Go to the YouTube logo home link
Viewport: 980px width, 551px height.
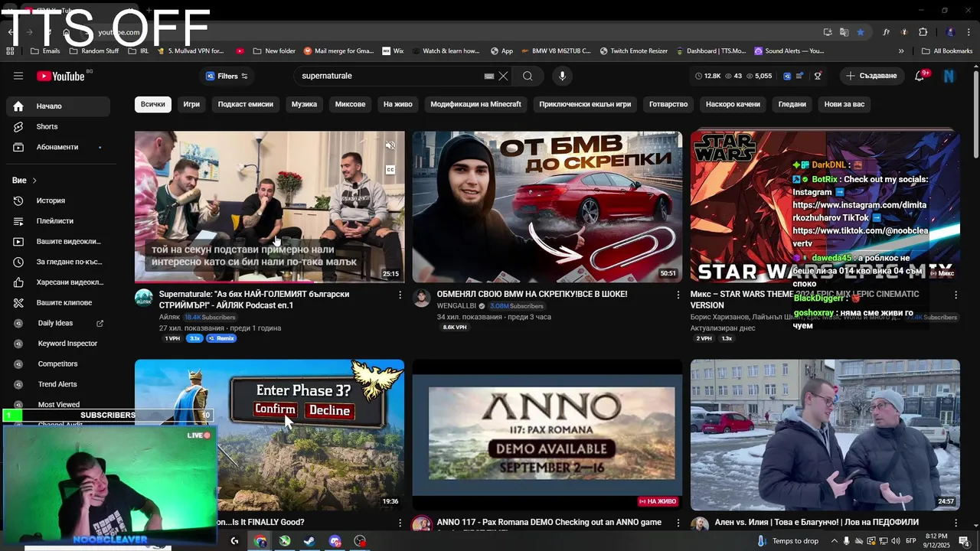pos(60,76)
